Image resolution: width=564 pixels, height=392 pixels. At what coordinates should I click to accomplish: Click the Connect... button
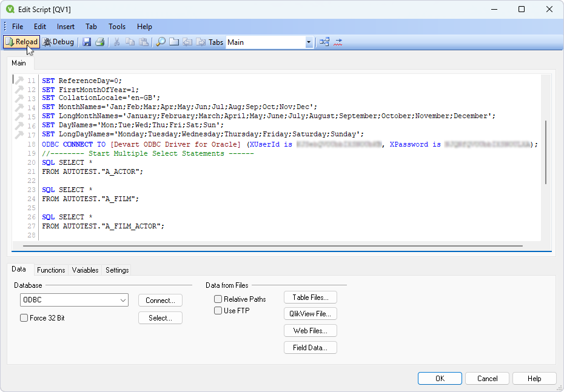pos(160,300)
